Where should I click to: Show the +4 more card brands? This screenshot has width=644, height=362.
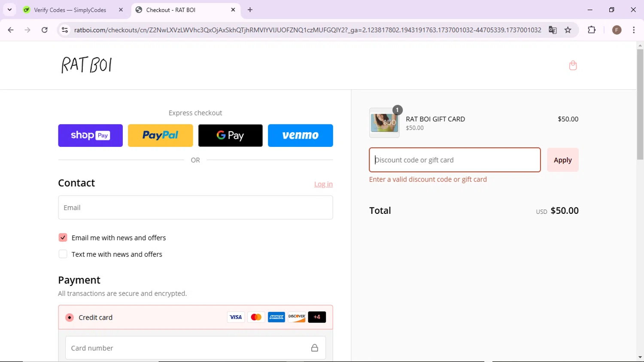click(317, 317)
